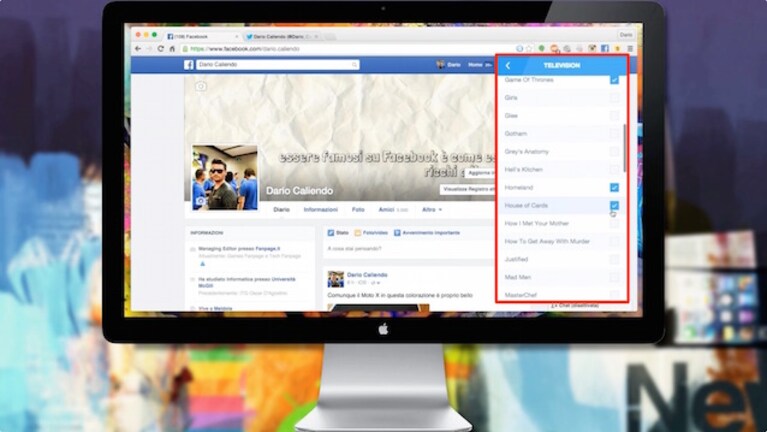
Task: Click the Fanpage.it workplace link
Action: (x=267, y=249)
